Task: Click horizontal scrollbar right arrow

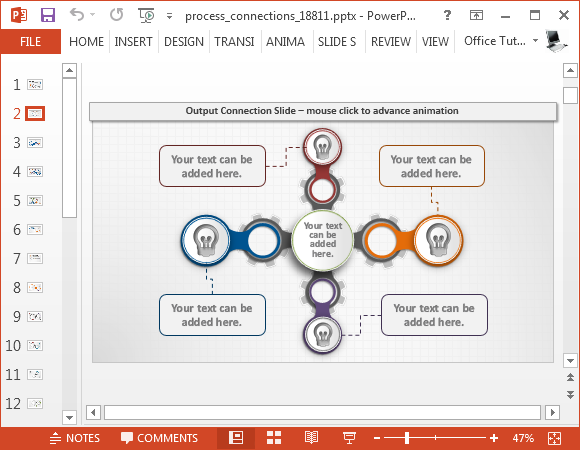Action: coord(553,412)
